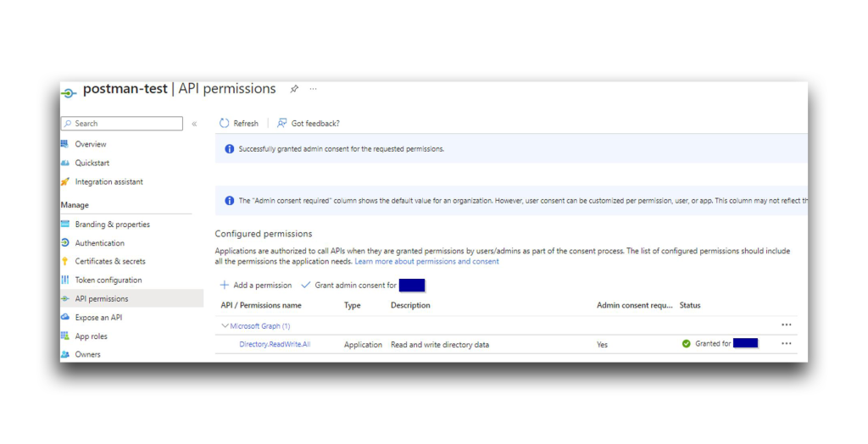The width and height of the screenshot is (868, 444).
Task: Click the App roles grid icon
Action: pos(64,336)
